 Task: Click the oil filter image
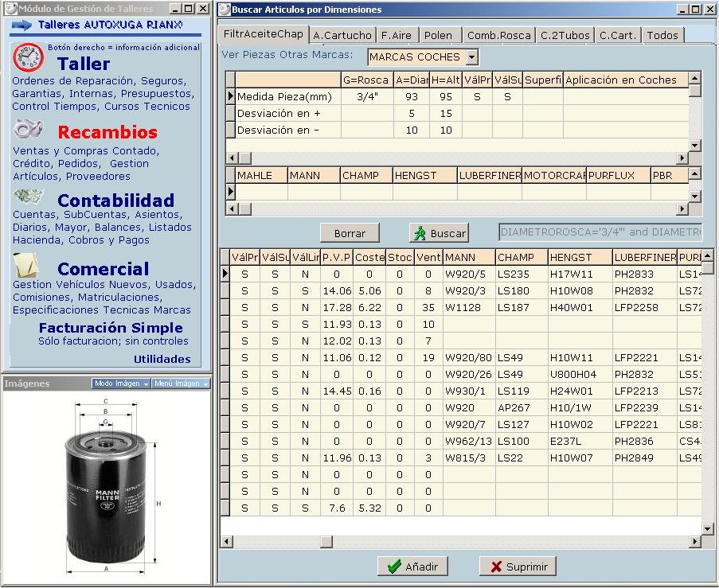(x=110, y=489)
